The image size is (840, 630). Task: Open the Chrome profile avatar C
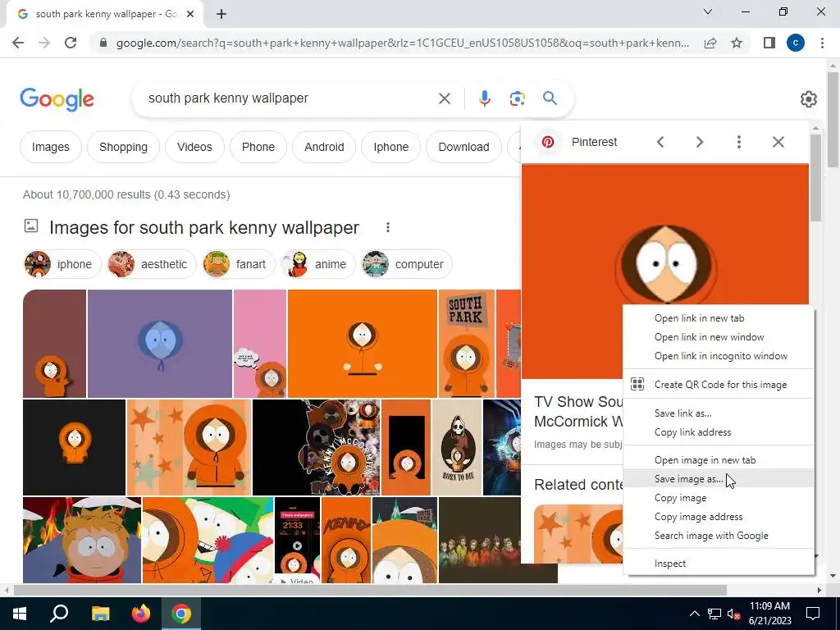(x=796, y=43)
